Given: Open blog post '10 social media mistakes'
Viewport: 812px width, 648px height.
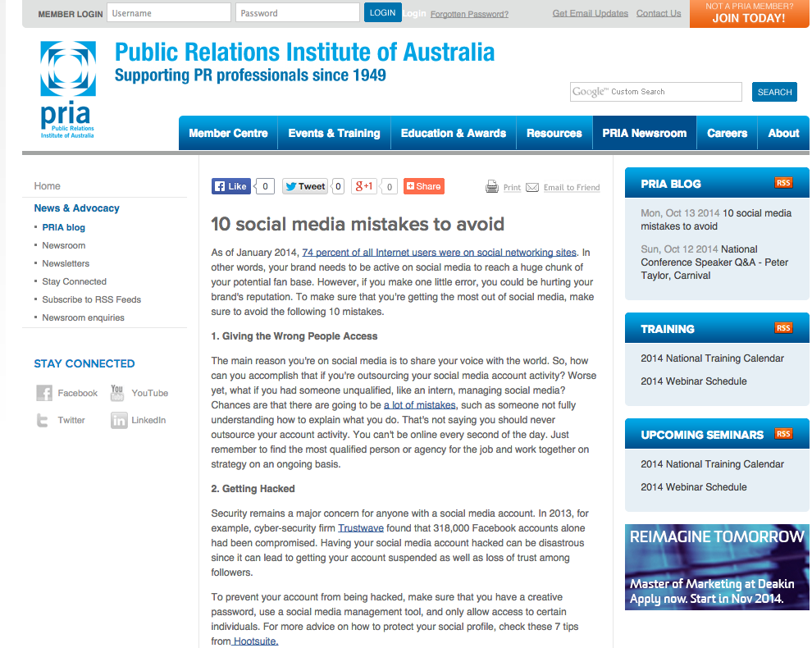Looking at the screenshot, I should click(x=716, y=220).
